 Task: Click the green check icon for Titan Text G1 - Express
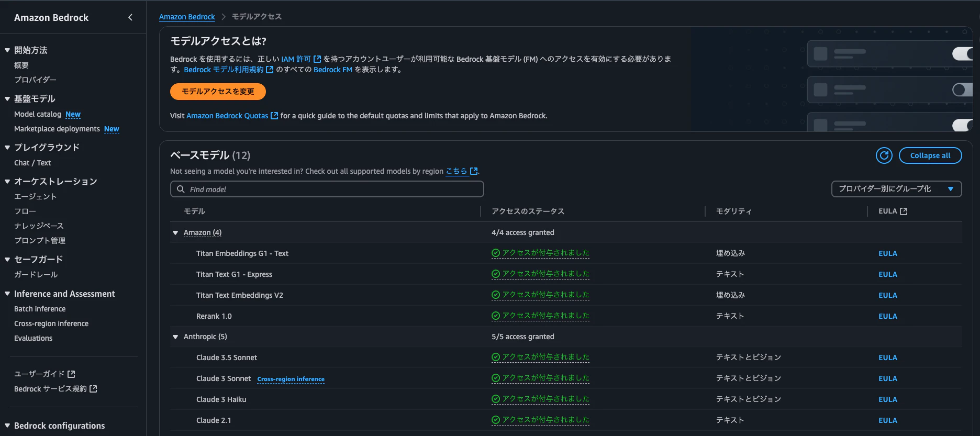[496, 274]
